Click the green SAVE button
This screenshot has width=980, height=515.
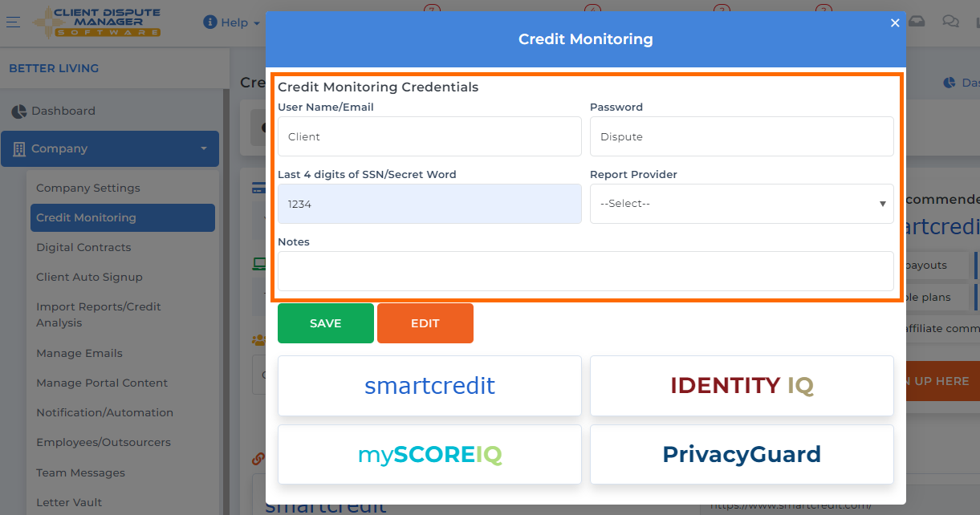point(325,322)
